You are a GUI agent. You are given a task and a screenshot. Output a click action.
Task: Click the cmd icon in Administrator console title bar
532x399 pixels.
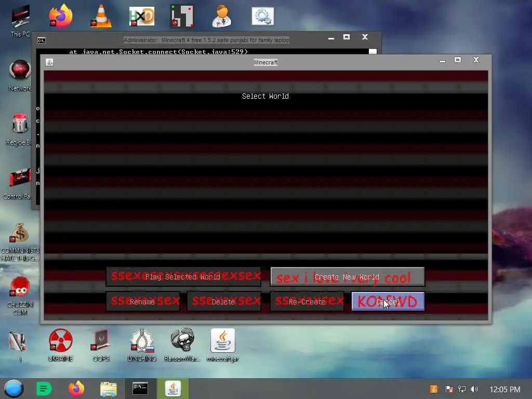[42, 41]
